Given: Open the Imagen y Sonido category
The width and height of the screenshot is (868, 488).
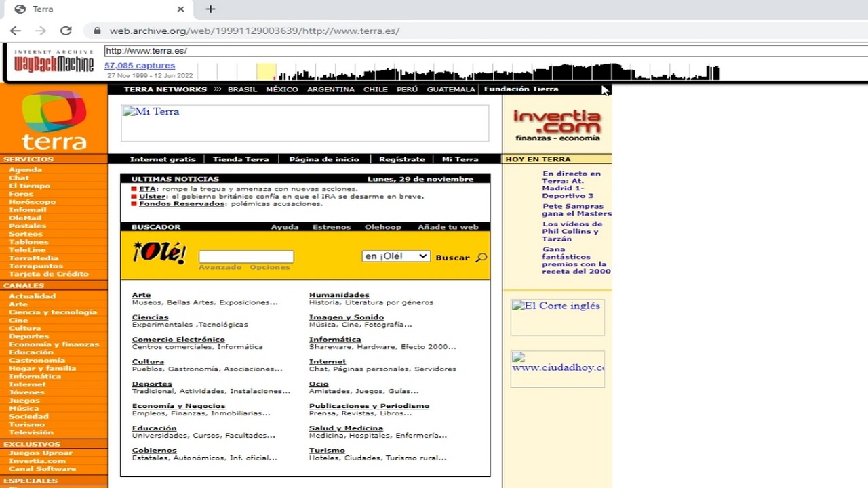Looking at the screenshot, I should point(347,317).
